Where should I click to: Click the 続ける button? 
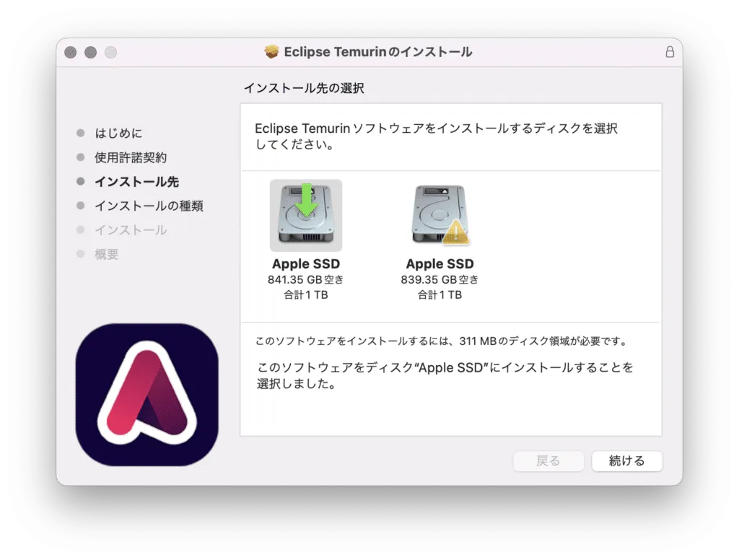pos(627,460)
